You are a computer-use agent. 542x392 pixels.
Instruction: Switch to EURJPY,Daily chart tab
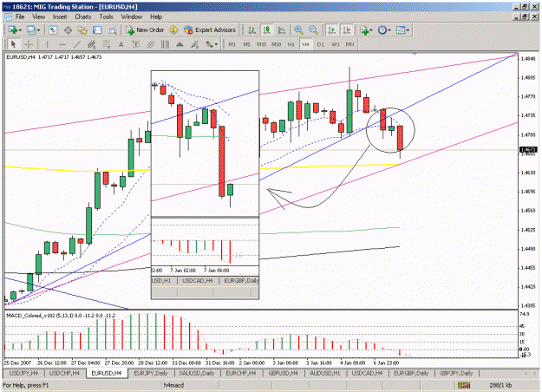[151, 373]
